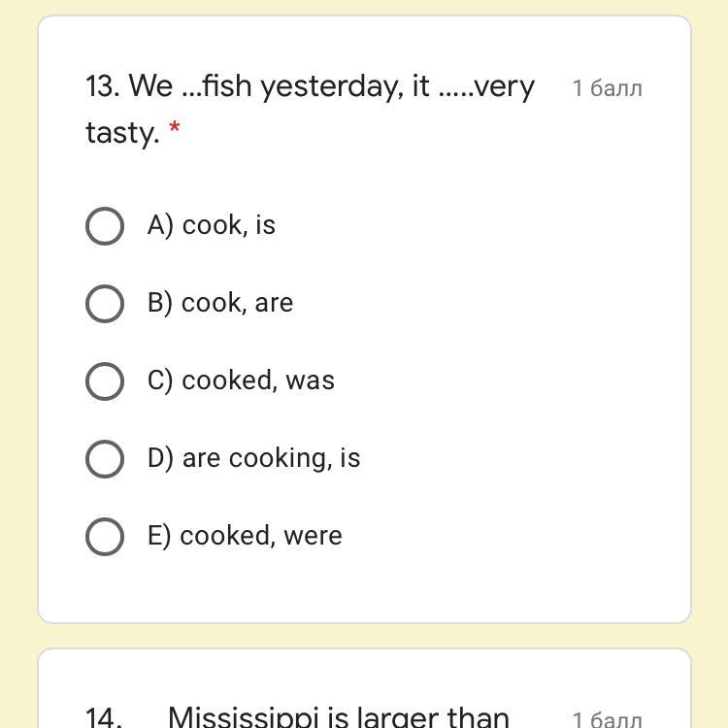
Task: Click the '1 балл' label on question 14
Action: 607,719
